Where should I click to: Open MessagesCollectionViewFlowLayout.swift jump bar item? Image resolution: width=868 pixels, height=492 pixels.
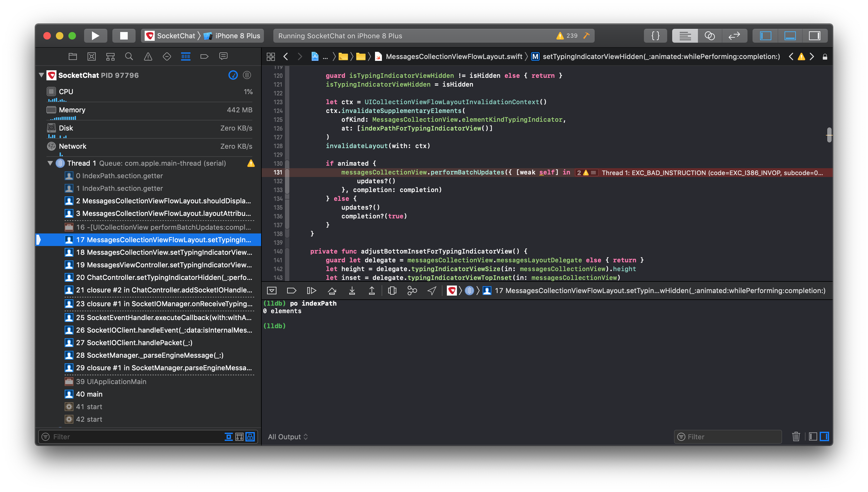point(449,56)
